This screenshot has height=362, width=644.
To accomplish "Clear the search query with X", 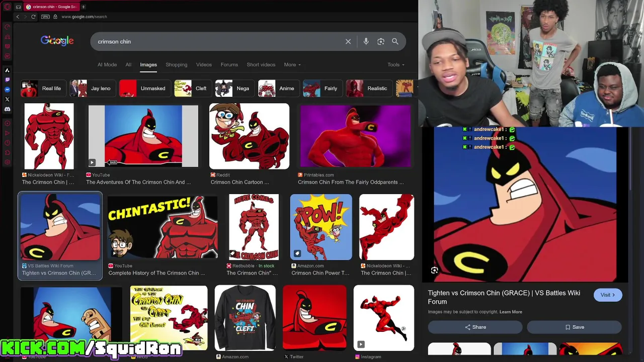I will pyautogui.click(x=348, y=42).
